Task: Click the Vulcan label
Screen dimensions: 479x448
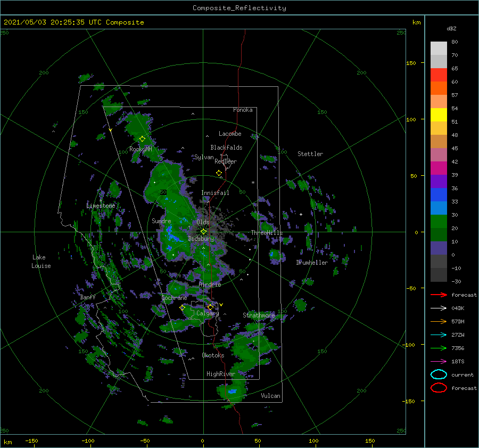Action: point(270,396)
